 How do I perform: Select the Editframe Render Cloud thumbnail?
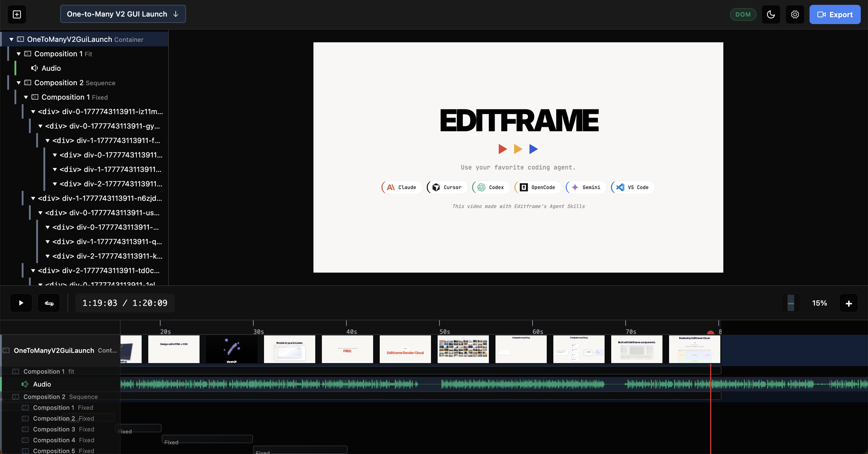[x=405, y=349]
